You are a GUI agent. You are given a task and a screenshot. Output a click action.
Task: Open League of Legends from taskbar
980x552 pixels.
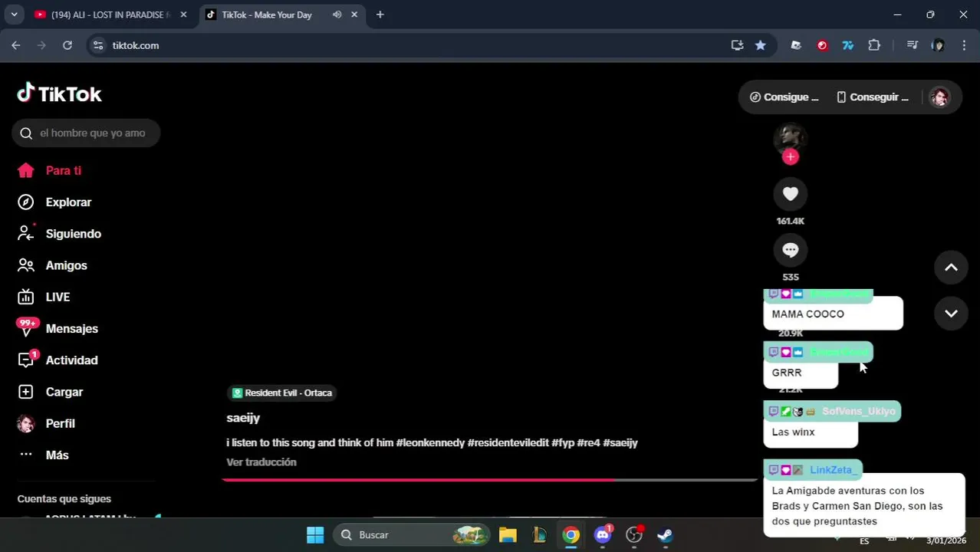(540, 535)
